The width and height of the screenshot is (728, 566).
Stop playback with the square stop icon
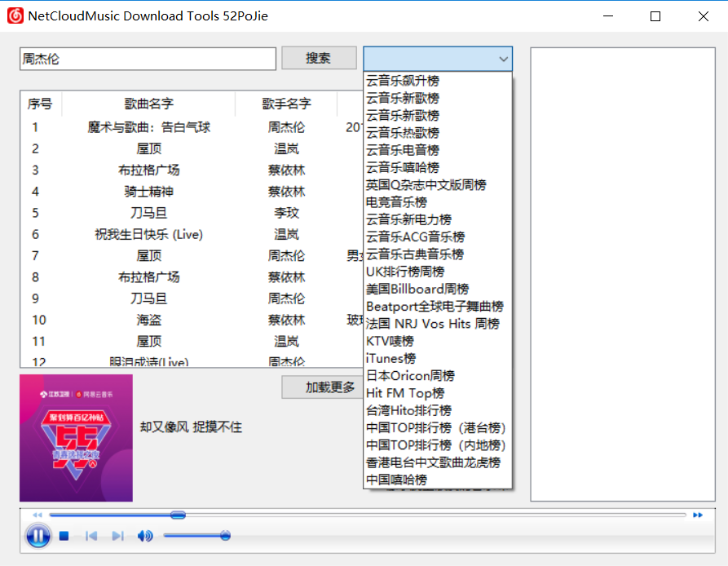point(64,537)
